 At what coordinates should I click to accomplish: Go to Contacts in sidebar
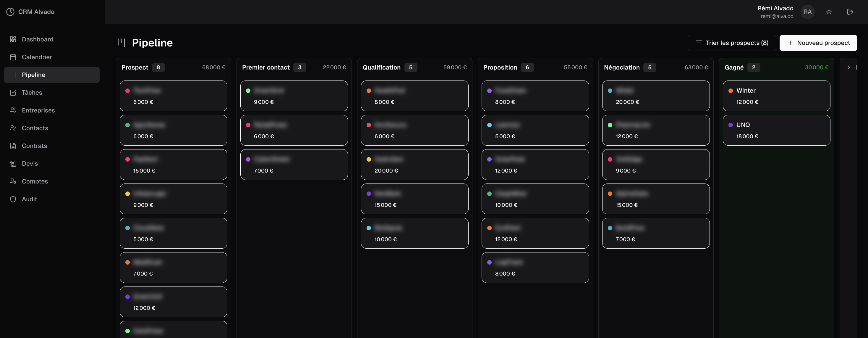click(35, 128)
